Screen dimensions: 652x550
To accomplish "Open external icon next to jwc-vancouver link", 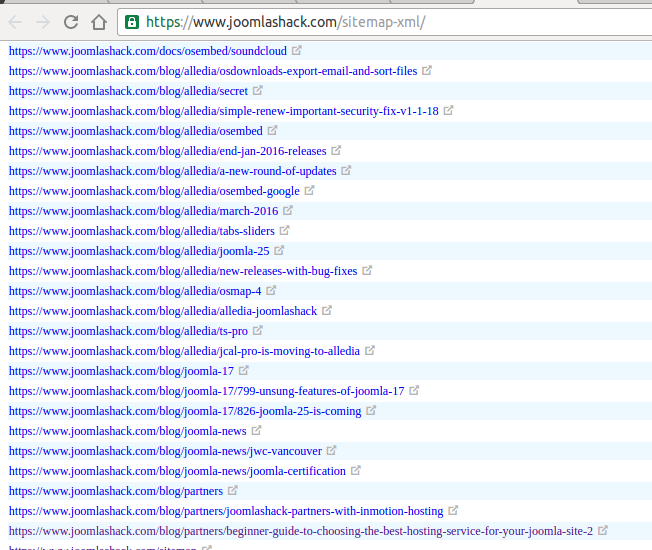I will 331,450.
